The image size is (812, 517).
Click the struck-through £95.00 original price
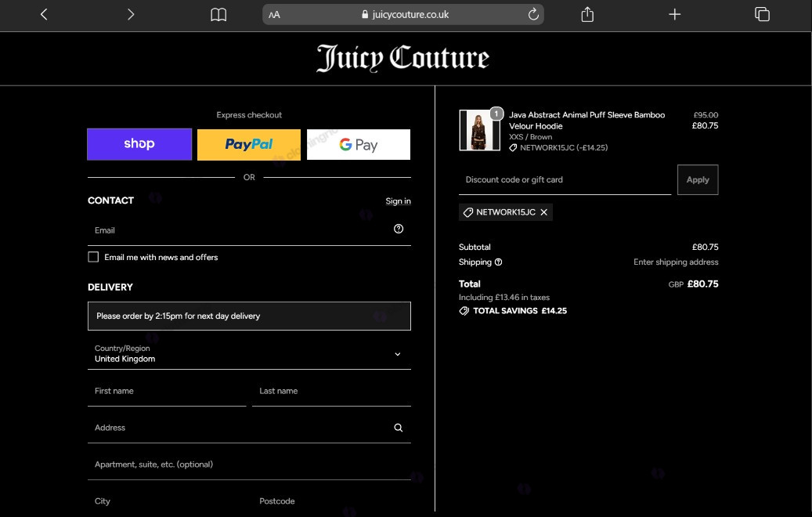706,115
